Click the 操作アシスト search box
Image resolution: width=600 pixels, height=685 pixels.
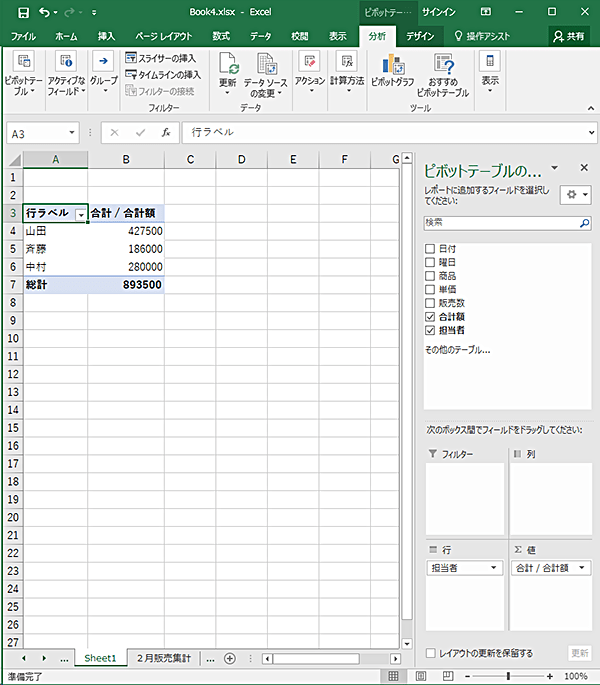coord(482,36)
